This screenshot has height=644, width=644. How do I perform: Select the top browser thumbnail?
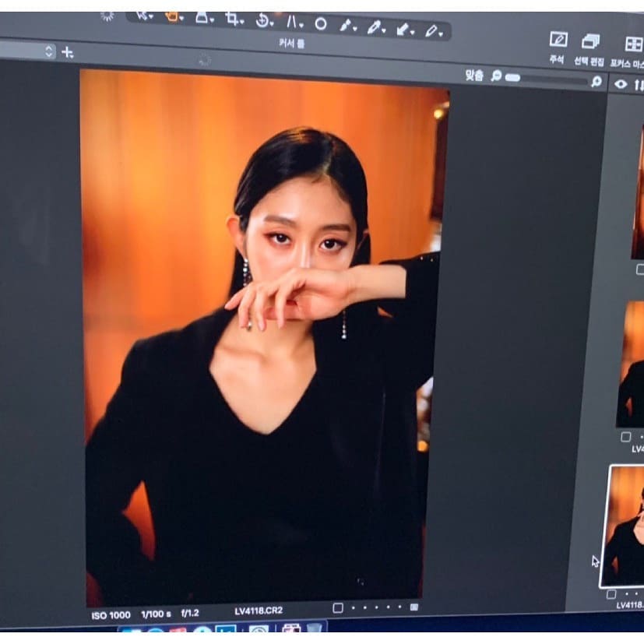coord(638,191)
